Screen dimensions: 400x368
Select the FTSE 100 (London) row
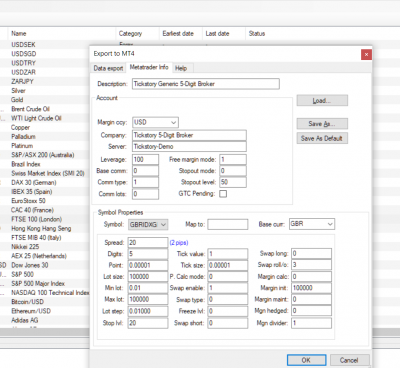(x=45, y=219)
